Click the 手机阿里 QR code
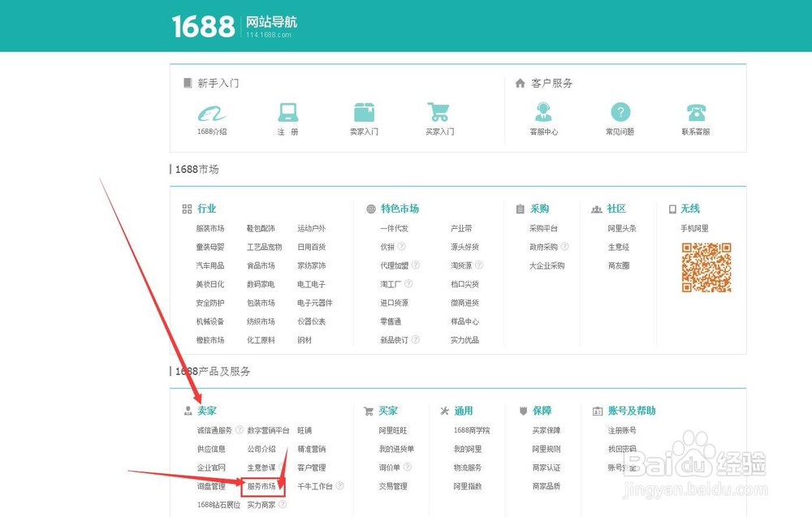812x517 pixels. pos(706,268)
